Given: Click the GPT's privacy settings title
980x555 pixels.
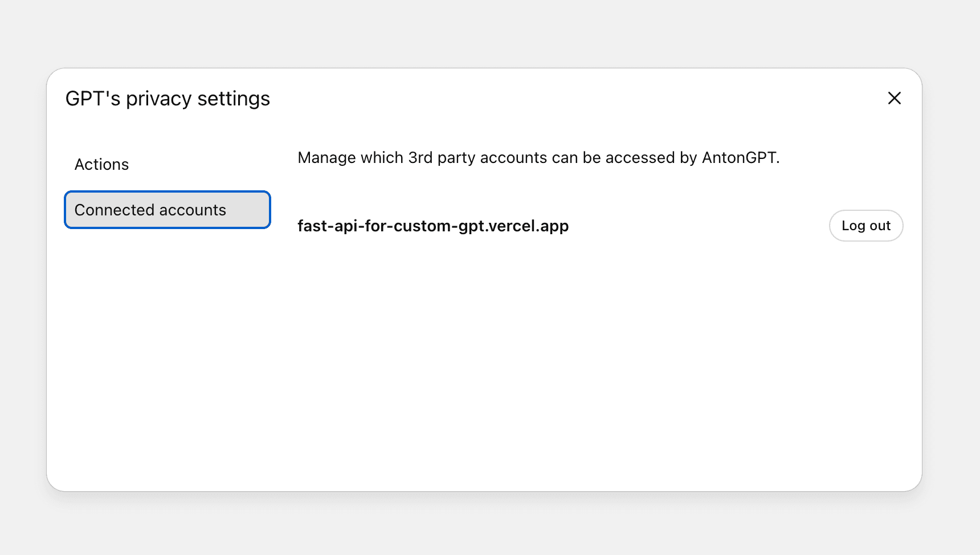Looking at the screenshot, I should tap(169, 98).
